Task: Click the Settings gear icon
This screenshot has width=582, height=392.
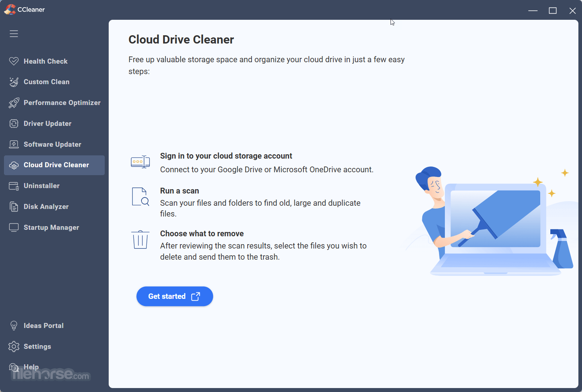Action: pyautogui.click(x=14, y=347)
